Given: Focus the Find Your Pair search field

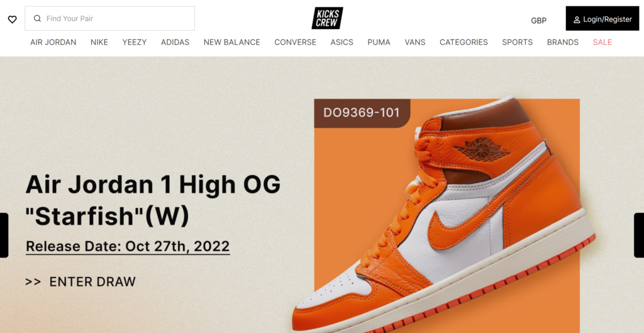Looking at the screenshot, I should (109, 18).
